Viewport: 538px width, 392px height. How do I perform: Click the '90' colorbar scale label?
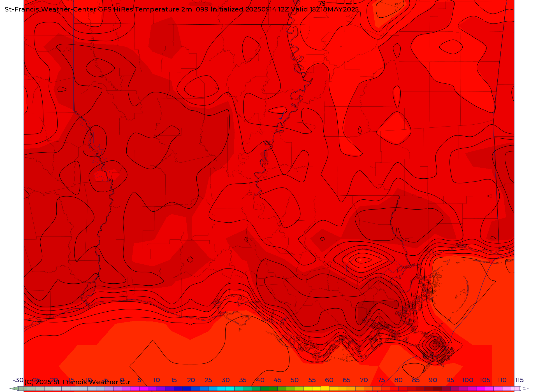433,380
